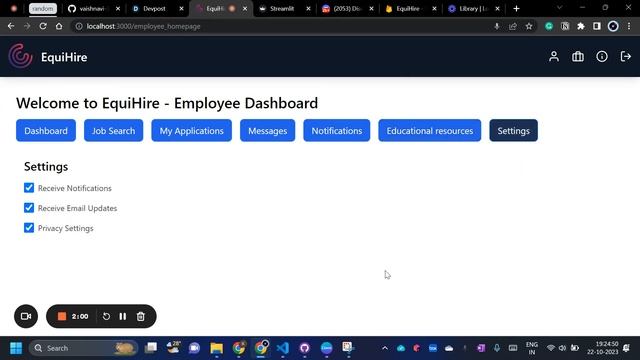Open the Chrome profile avatar
This screenshot has height=360, width=640.
click(613, 26)
